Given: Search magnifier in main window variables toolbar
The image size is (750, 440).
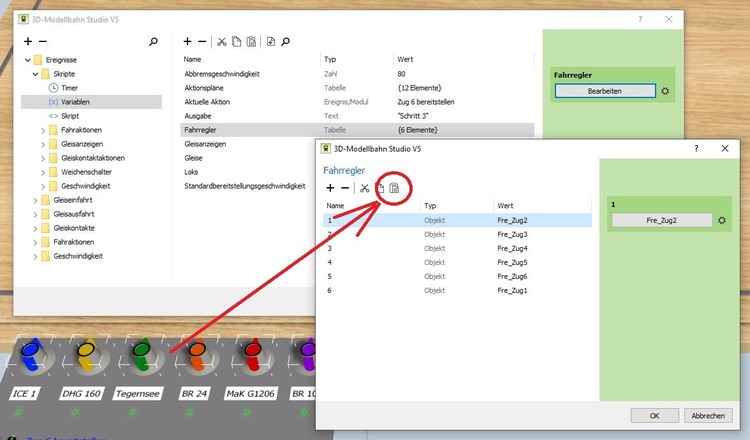Looking at the screenshot, I should (x=286, y=42).
